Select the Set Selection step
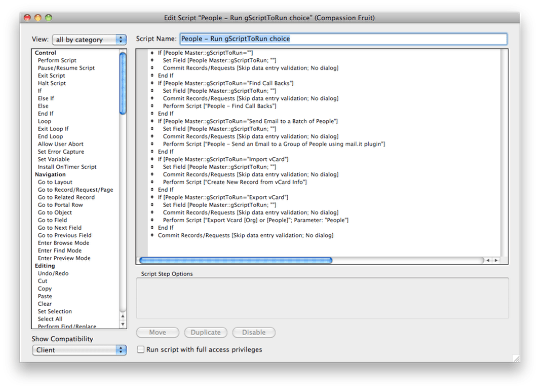540x390 pixels. [x=55, y=311]
